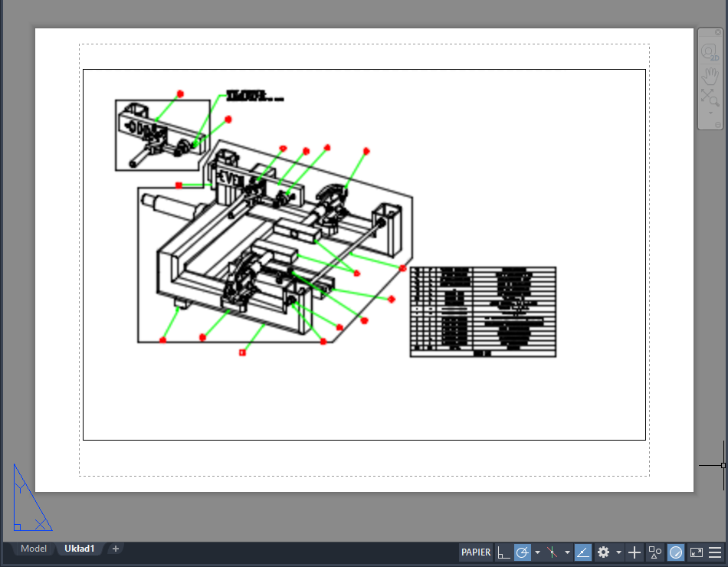The height and width of the screenshot is (567, 728).
Task: Click the parts list table in drawing
Action: pyautogui.click(x=483, y=312)
